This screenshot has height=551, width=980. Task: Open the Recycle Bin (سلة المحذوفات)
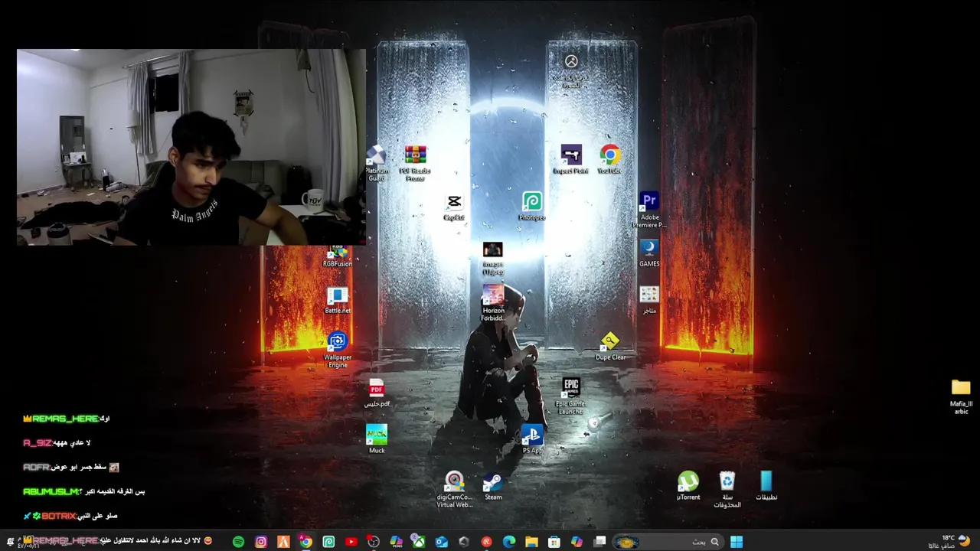point(727,490)
